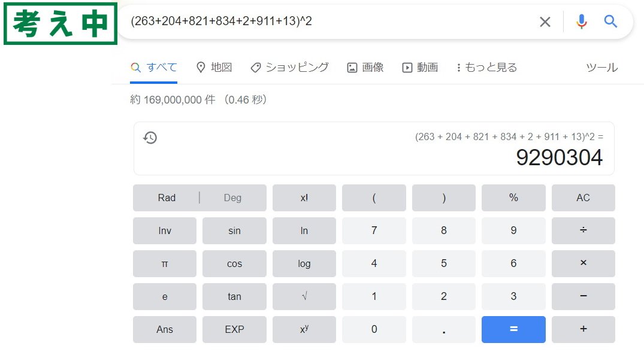Clear calculator with AC key
Screen dimensions: 644x352
[x=583, y=198]
